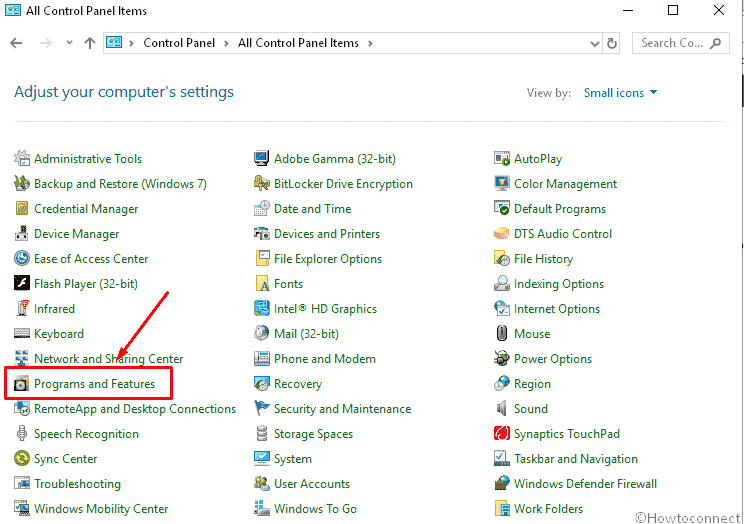Screen dimensions: 744x524
Task: Click the Keyboard icon
Action: click(x=22, y=334)
